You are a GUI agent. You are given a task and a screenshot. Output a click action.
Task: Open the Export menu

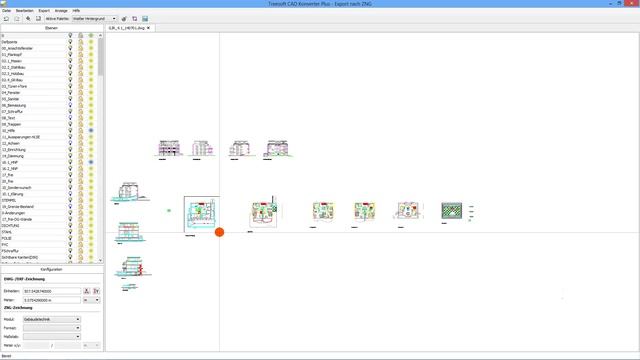44,11
